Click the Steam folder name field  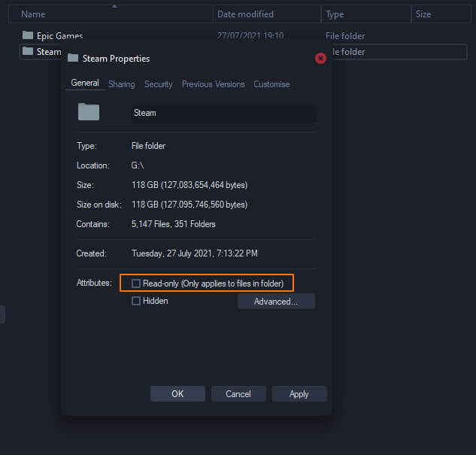(224, 113)
